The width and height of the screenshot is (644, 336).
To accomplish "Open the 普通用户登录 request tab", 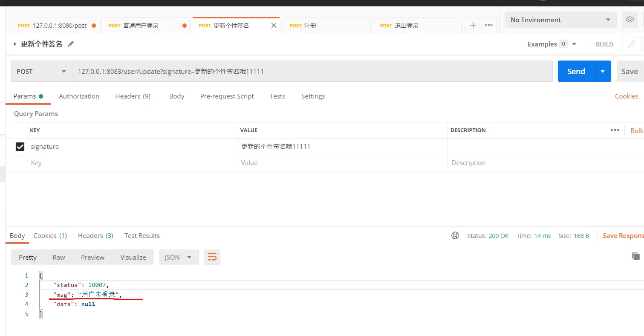I will [x=141, y=26].
